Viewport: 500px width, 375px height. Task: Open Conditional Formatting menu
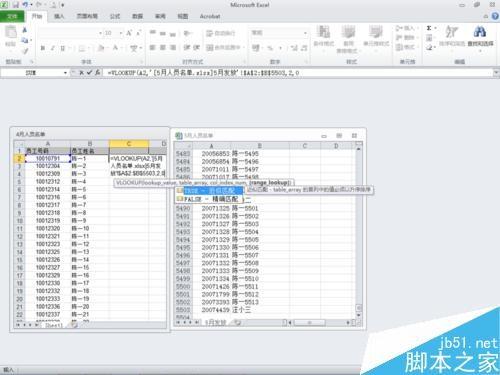click(x=323, y=38)
